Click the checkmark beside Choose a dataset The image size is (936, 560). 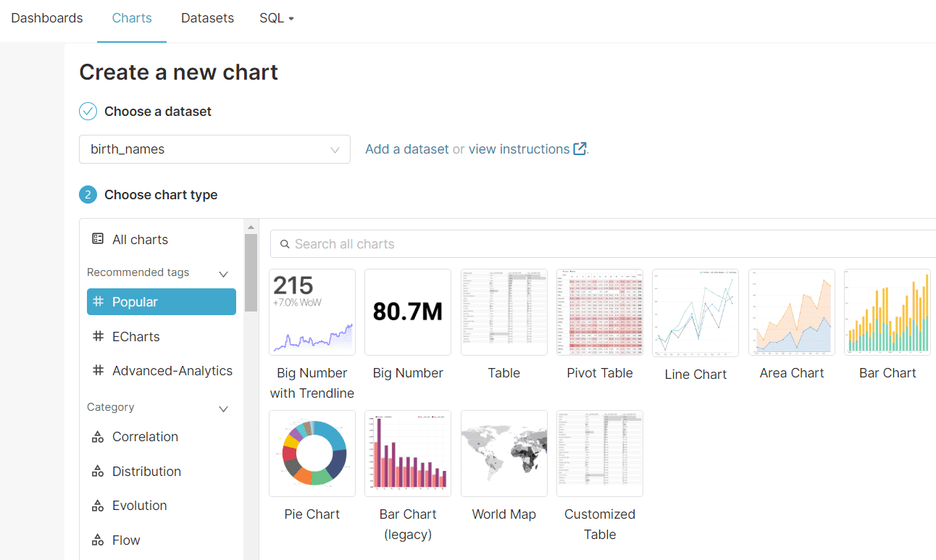tap(88, 111)
